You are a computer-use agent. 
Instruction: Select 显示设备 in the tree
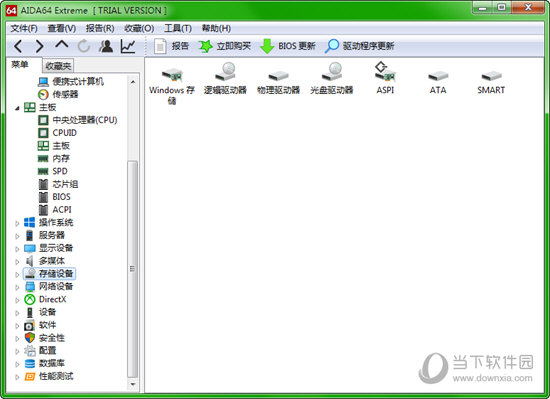click(56, 248)
